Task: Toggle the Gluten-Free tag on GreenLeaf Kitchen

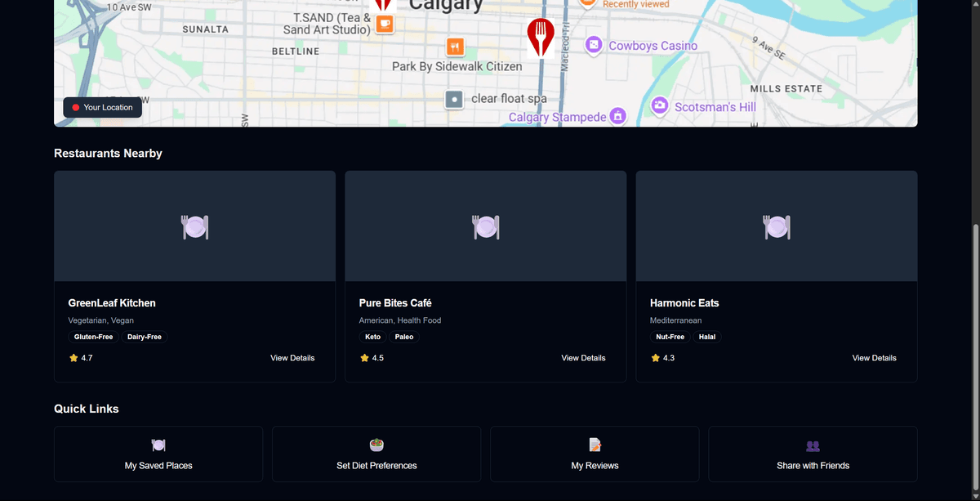Action: point(93,336)
